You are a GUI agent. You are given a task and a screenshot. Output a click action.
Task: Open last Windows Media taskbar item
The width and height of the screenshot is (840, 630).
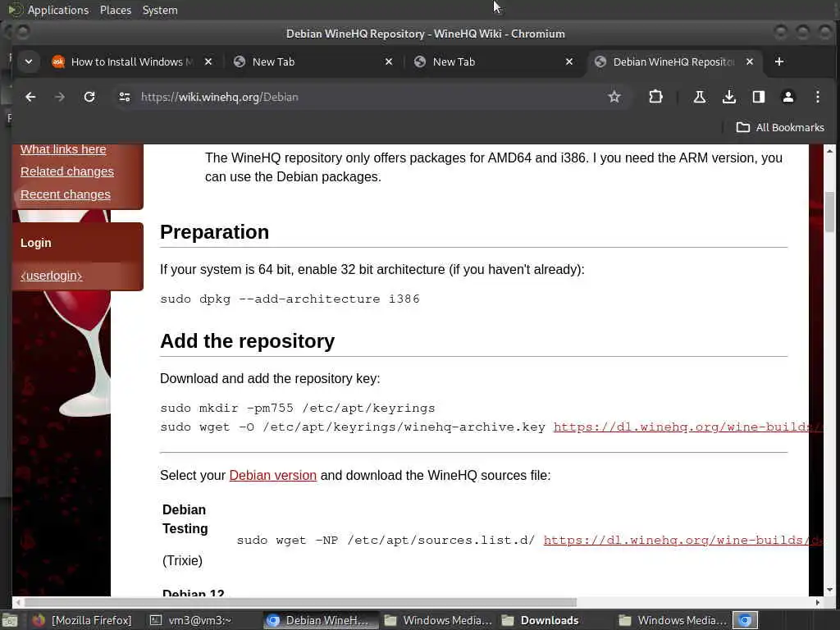click(673, 620)
